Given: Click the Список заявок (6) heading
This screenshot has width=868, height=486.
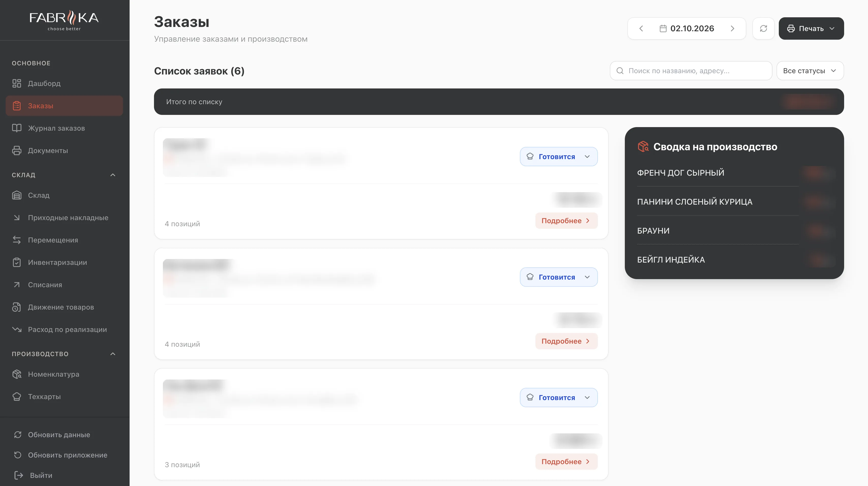Looking at the screenshot, I should click(x=199, y=71).
